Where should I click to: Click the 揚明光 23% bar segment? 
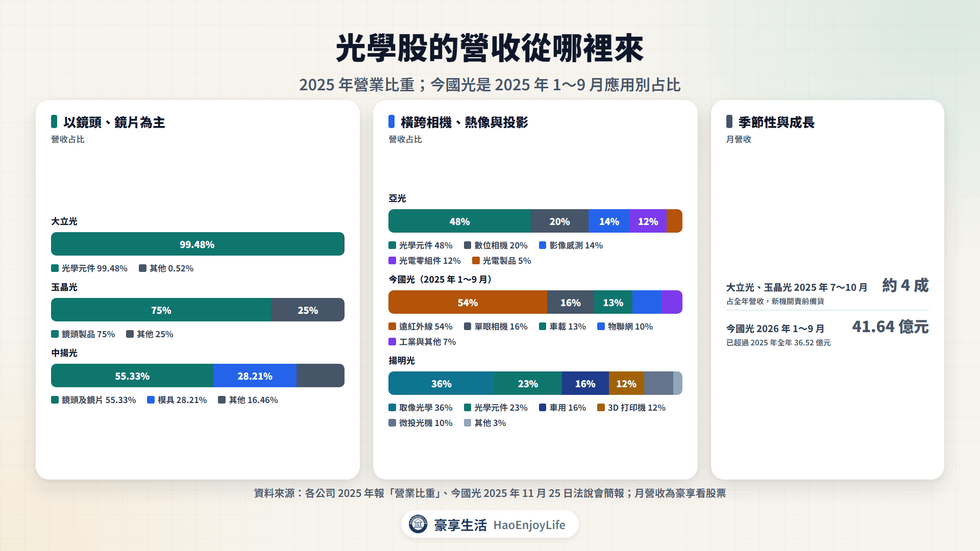[528, 383]
